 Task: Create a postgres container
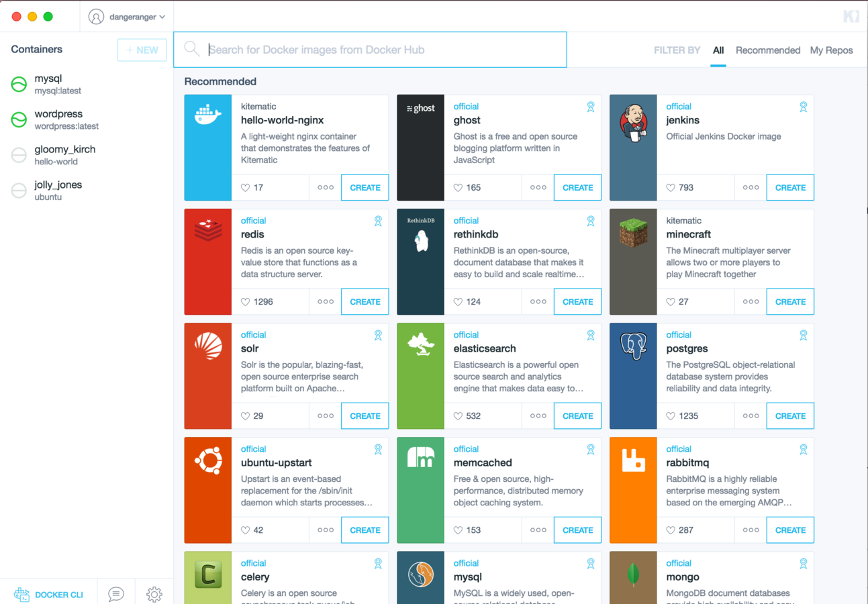[790, 416]
